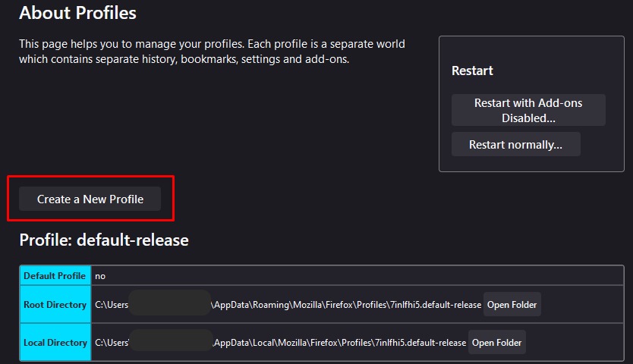Screen dimensions: 633x364
Task: Click the 'no' value for Default Profile
Action: pyautogui.click(x=100, y=277)
